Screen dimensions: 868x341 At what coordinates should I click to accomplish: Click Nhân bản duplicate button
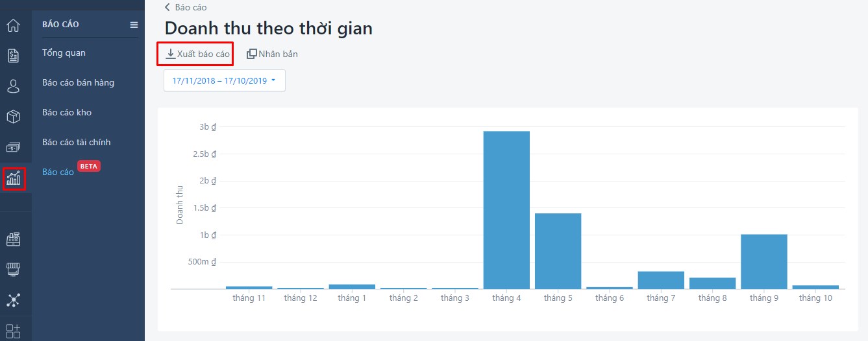pyautogui.click(x=273, y=54)
